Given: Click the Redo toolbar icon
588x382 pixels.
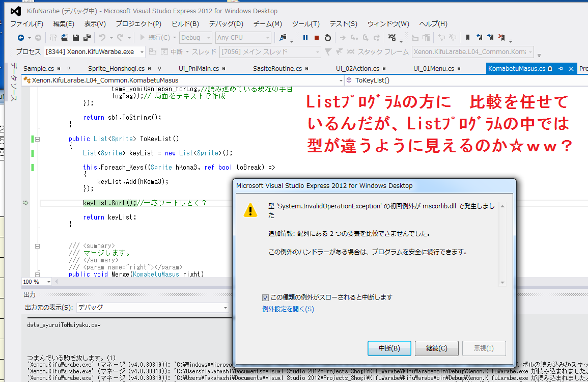Looking at the screenshot, I should [x=120, y=38].
